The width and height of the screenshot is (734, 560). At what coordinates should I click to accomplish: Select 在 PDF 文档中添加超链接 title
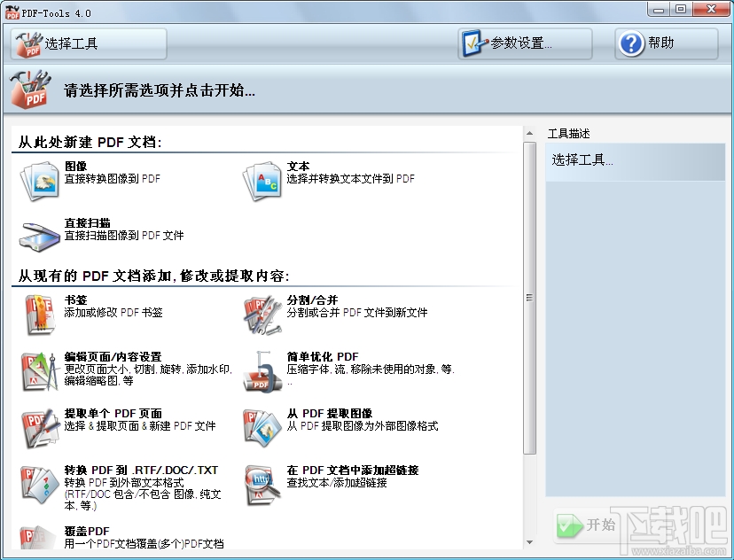tap(353, 470)
